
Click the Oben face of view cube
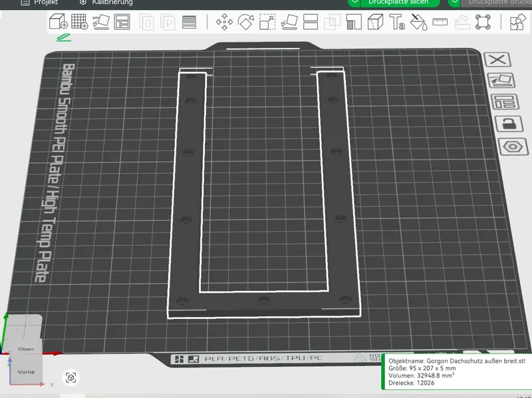pos(25,349)
